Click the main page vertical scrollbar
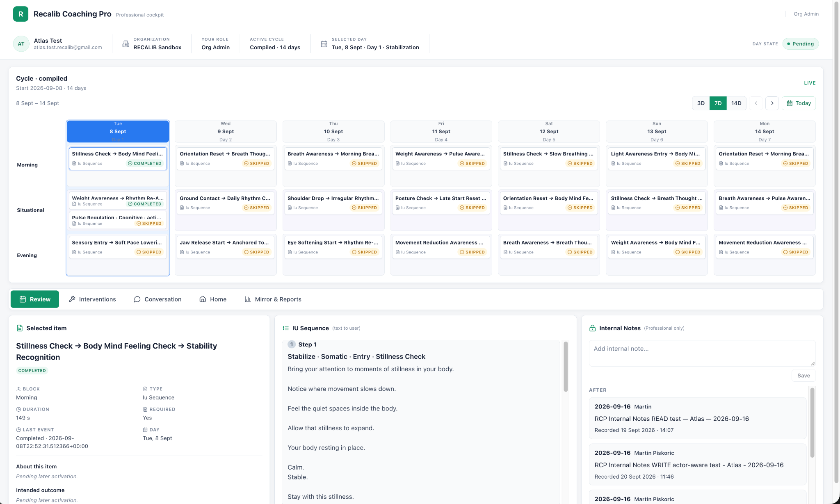 coord(837,242)
